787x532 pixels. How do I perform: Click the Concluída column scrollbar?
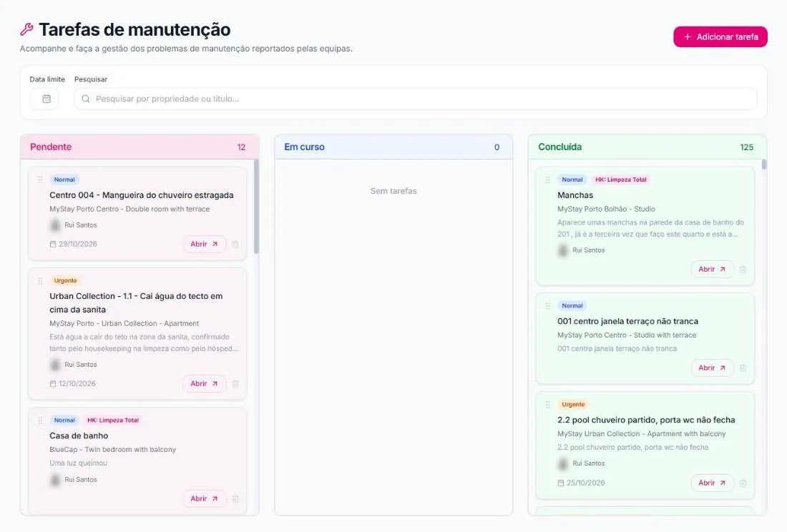pyautogui.click(x=764, y=164)
